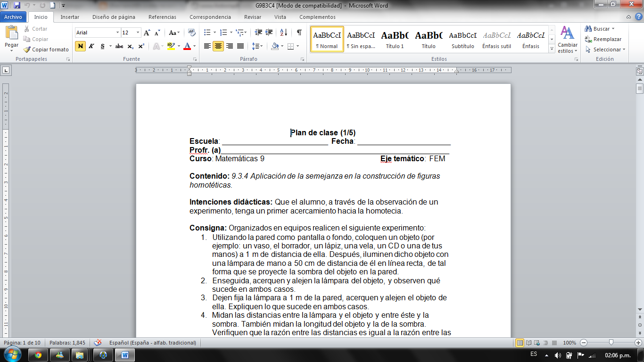
Task: Align text right
Action: pyautogui.click(x=229, y=46)
